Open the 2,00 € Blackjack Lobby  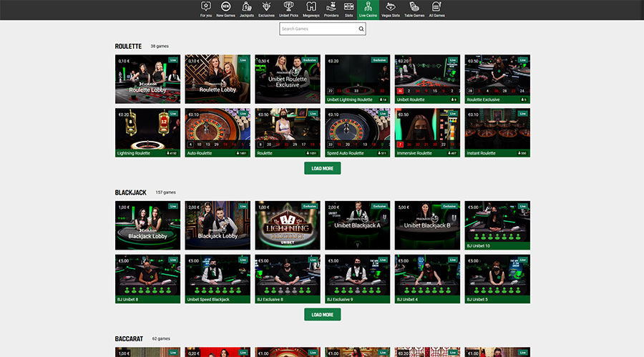(x=218, y=225)
